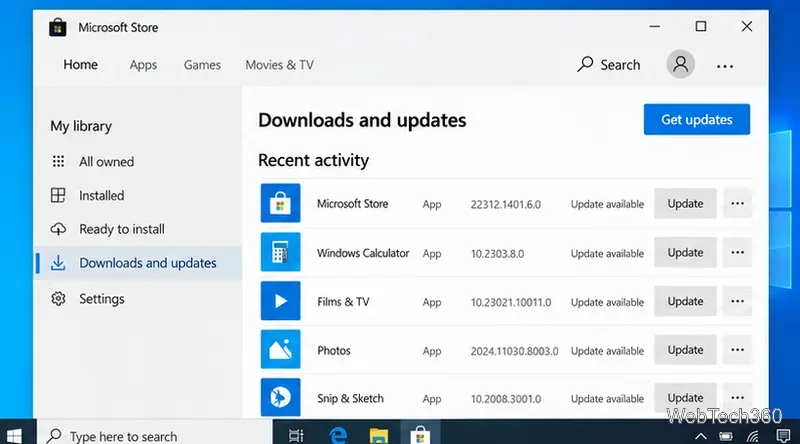Update Windows Calculator

(x=685, y=252)
